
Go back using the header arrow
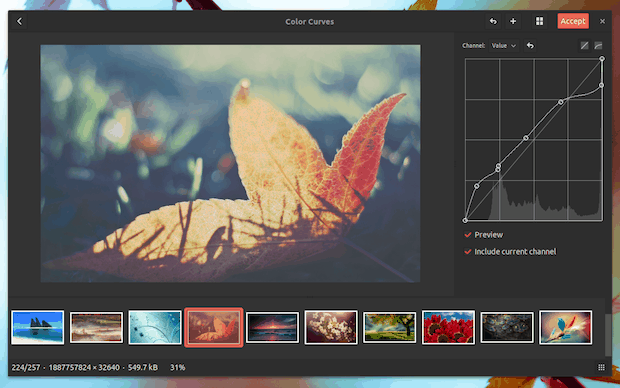click(19, 21)
